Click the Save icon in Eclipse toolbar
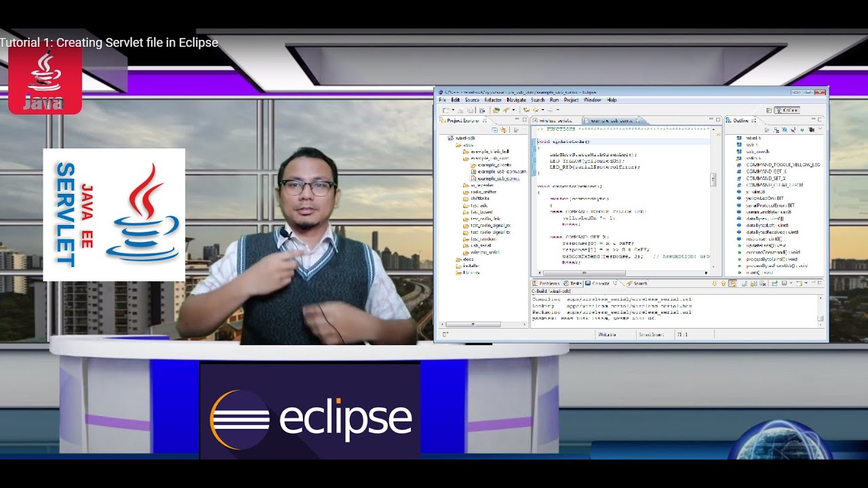 click(x=460, y=110)
